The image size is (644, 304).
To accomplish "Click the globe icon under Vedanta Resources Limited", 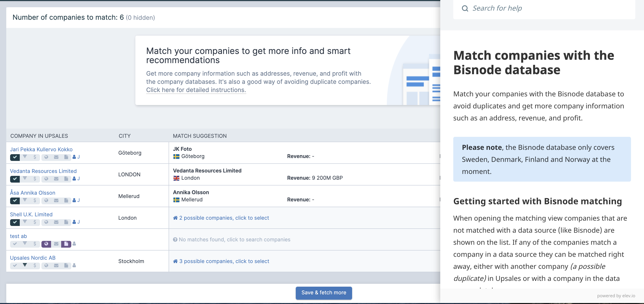I will 46,179.
